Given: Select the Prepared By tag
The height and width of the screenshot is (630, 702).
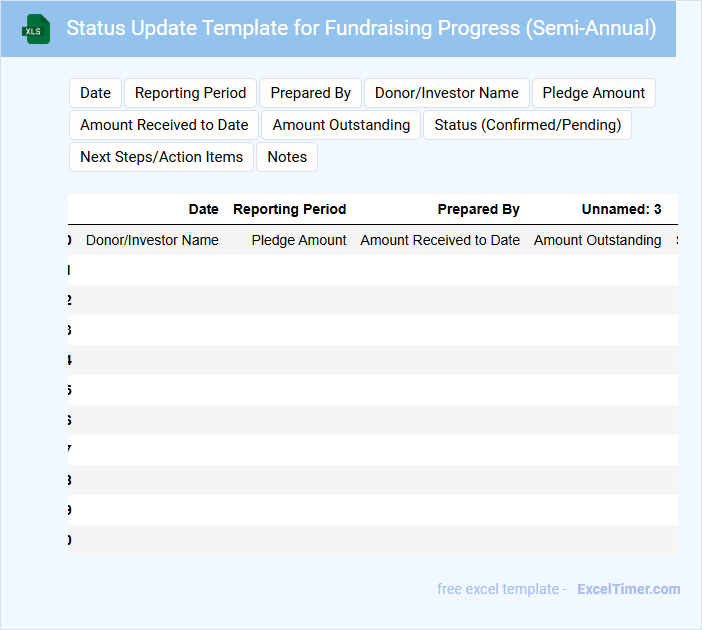Looking at the screenshot, I should coord(310,93).
